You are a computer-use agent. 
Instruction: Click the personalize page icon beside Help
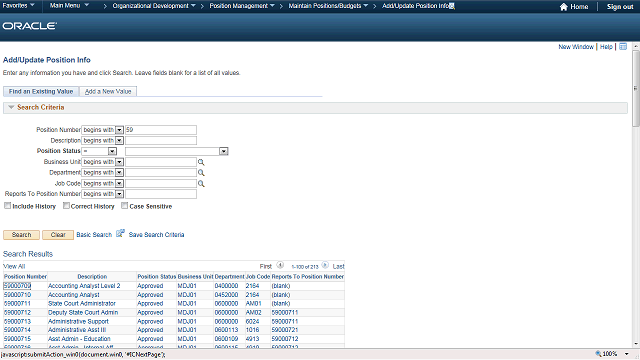point(623,47)
